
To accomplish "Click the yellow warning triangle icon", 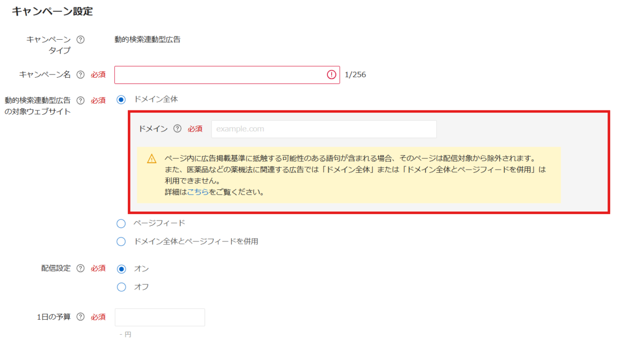I will point(152,159).
